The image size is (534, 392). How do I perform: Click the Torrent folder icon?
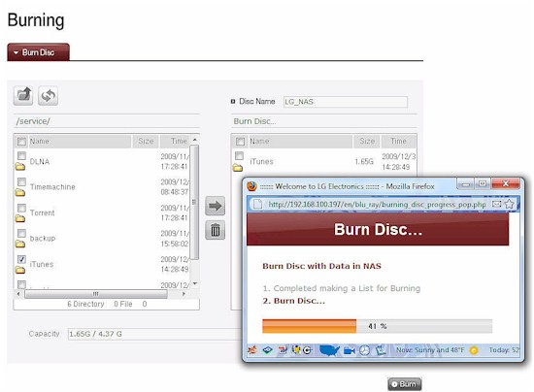click(20, 218)
